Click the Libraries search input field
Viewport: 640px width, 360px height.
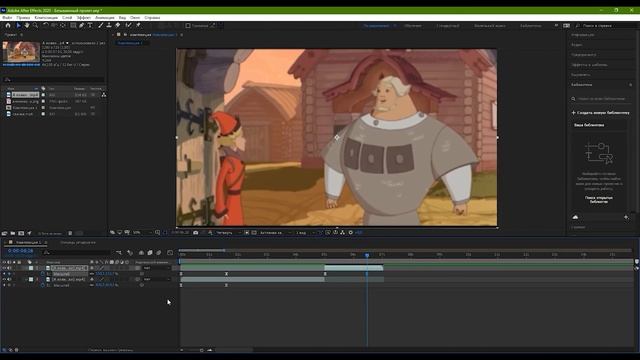point(600,99)
